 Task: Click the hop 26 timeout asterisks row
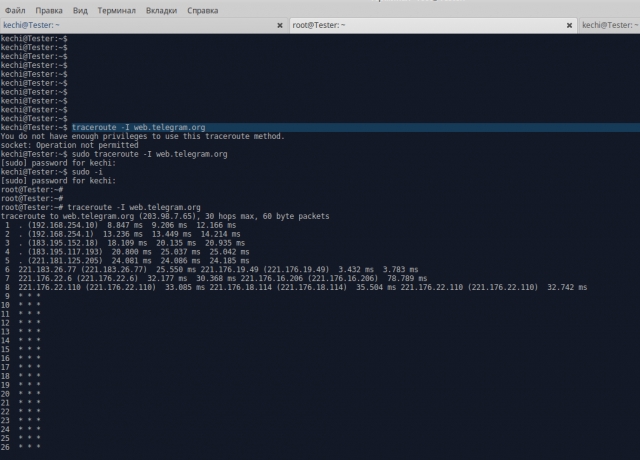[29, 447]
